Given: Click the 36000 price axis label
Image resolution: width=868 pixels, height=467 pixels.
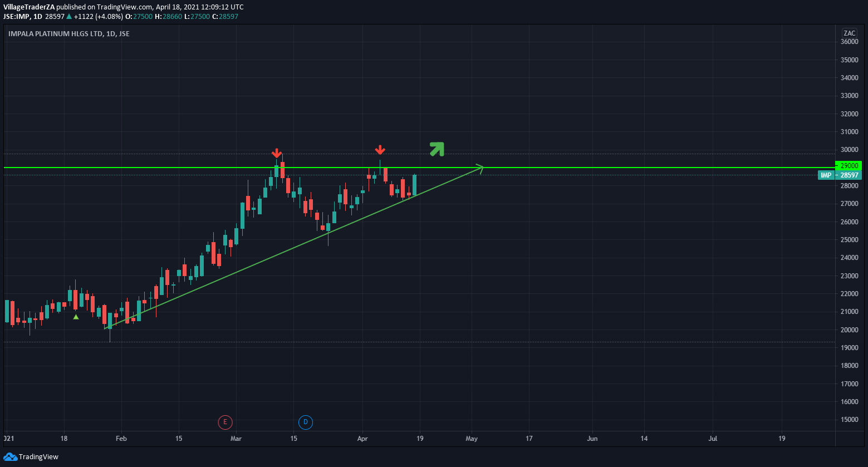Looking at the screenshot, I should (849, 42).
